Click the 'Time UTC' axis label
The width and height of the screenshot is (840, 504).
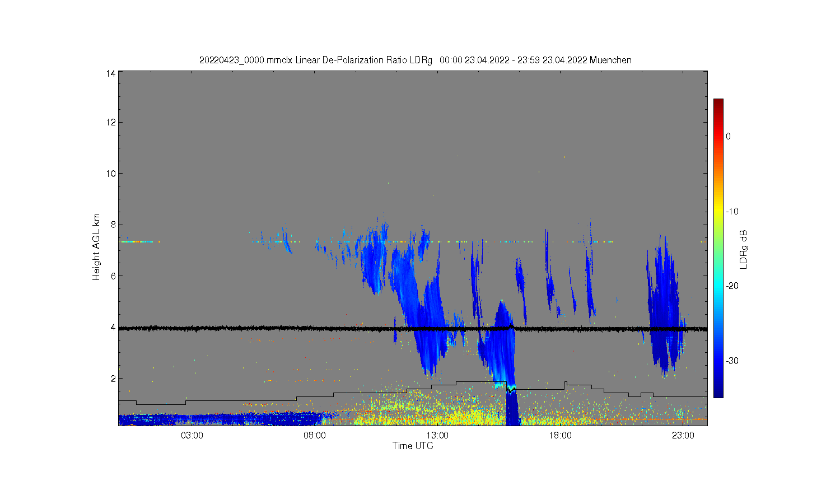point(413,446)
